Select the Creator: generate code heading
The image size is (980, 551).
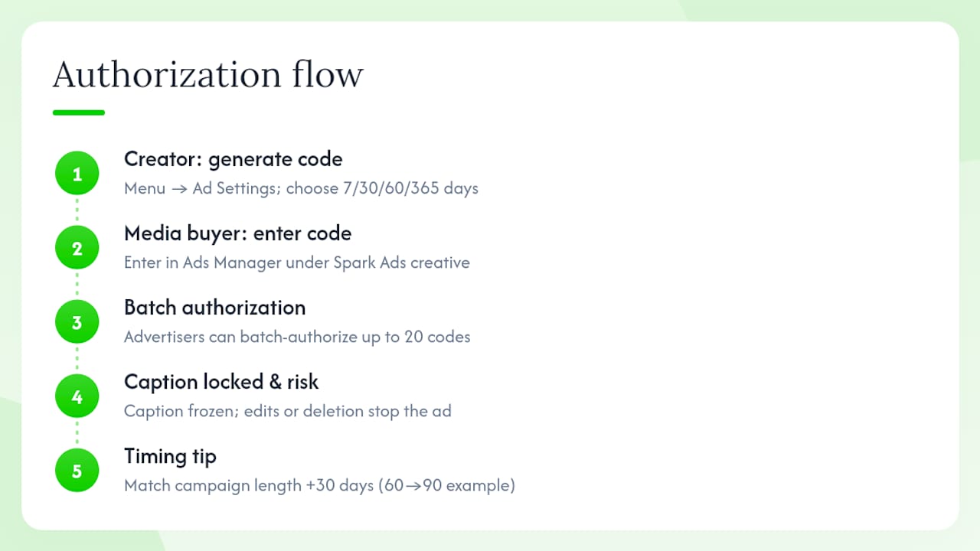click(234, 159)
